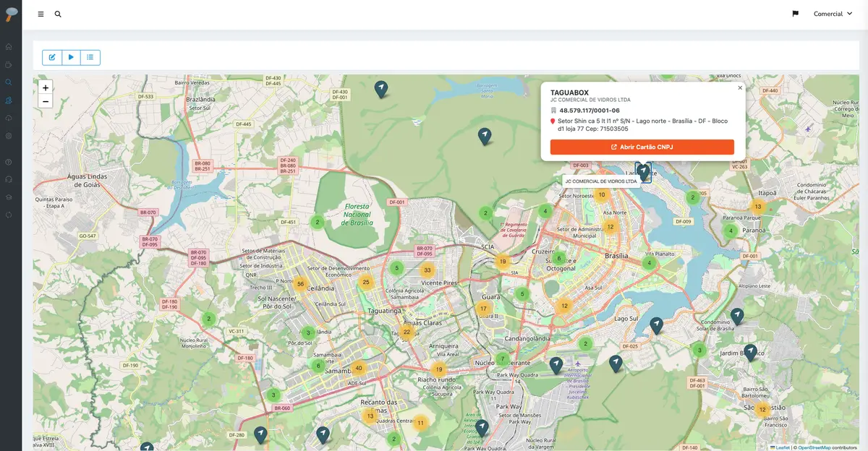Viewport: 868px width, 451px height.
Task: Click the search icon in the sidebar
Action: 9,82
